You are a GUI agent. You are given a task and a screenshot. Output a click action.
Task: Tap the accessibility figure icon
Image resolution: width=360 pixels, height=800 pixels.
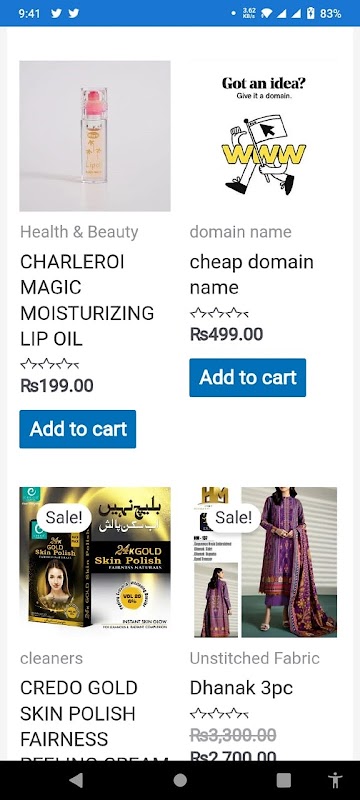(x=335, y=780)
